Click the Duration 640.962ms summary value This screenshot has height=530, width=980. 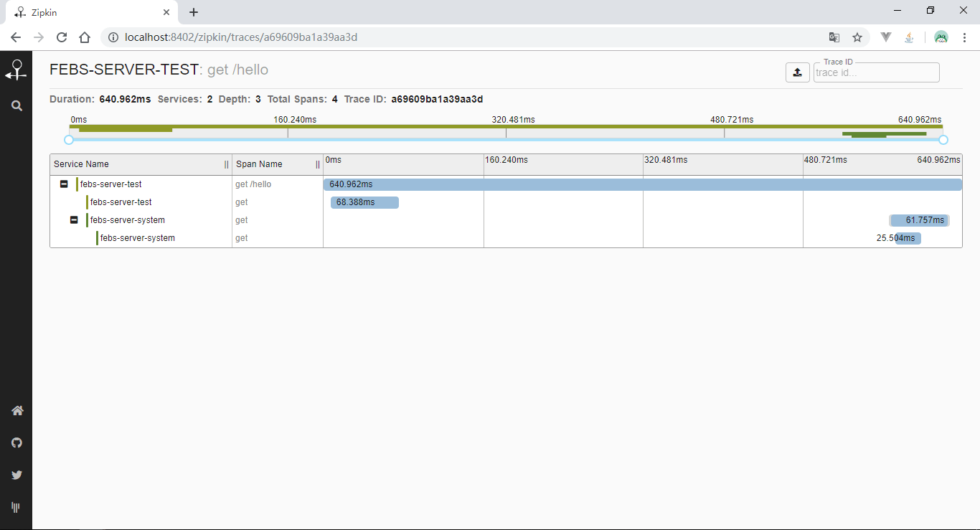125,100
